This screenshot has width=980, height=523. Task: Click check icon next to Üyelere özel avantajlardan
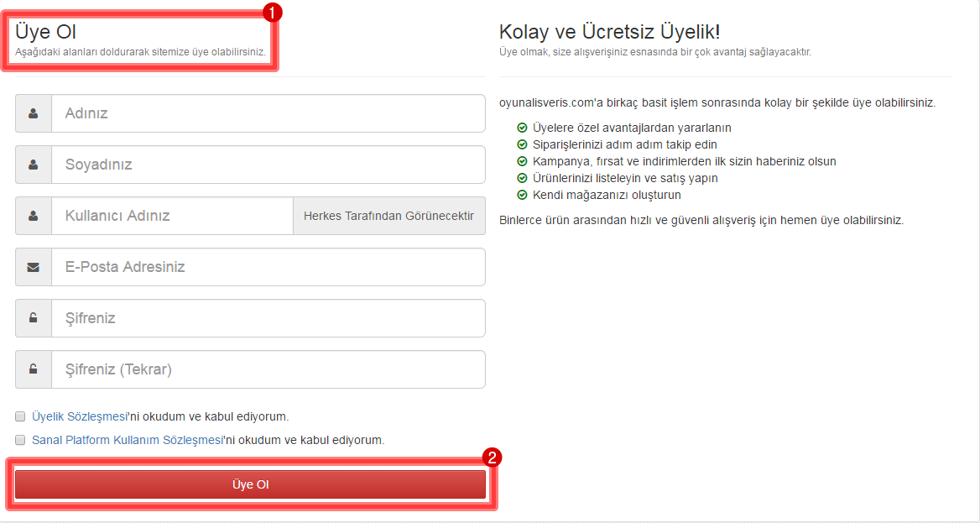(522, 128)
